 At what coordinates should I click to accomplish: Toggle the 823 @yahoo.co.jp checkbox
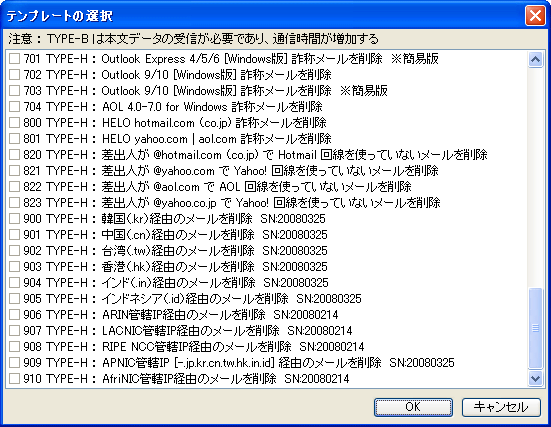pyautogui.click(x=14, y=202)
